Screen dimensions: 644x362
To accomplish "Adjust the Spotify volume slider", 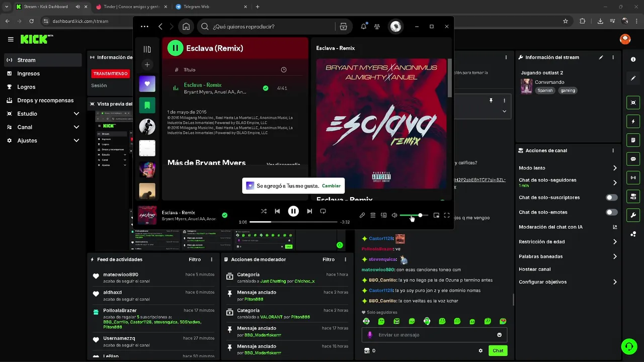I will pyautogui.click(x=414, y=215).
